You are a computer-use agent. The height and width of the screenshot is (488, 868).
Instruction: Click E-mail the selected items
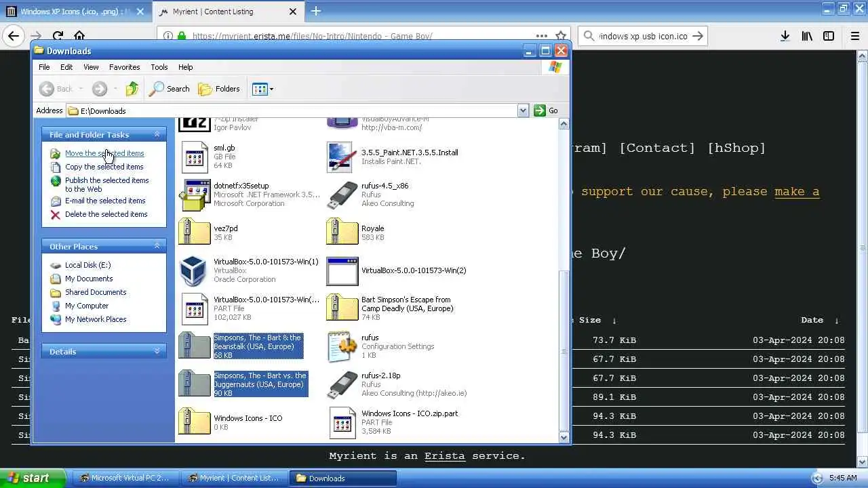[x=105, y=201]
